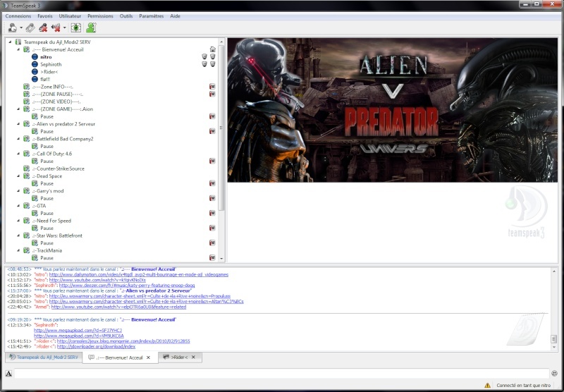Open the emoticon smiley picker icon

coord(554,373)
